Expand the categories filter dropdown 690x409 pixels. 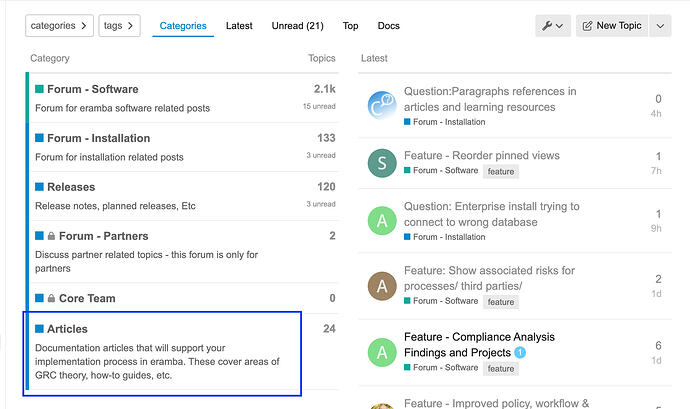click(59, 26)
